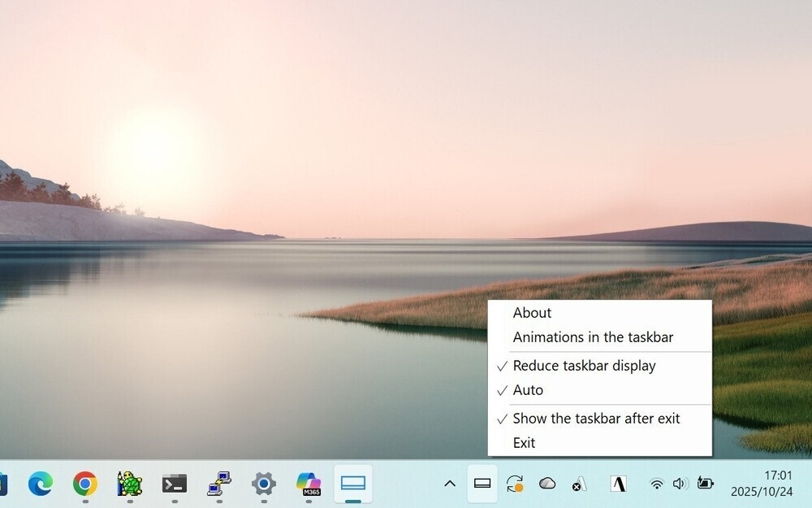Image resolution: width=812 pixels, height=508 pixels.
Task: Open the Wi-Fi network icon
Action: click(x=657, y=484)
